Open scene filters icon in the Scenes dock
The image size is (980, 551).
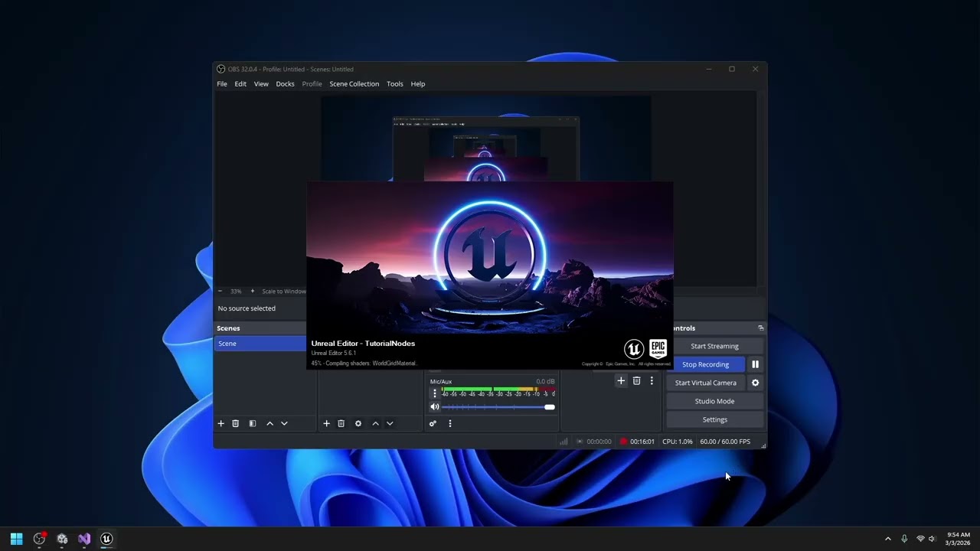tap(252, 423)
